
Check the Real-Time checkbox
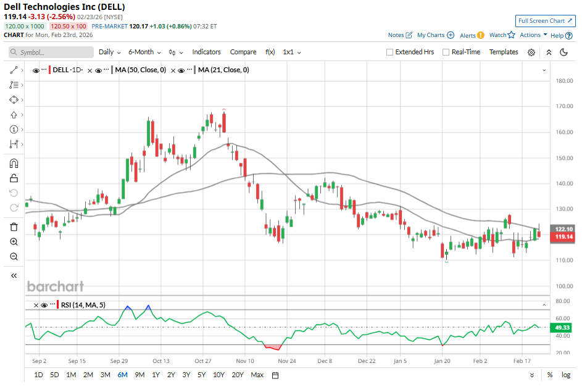(x=446, y=52)
